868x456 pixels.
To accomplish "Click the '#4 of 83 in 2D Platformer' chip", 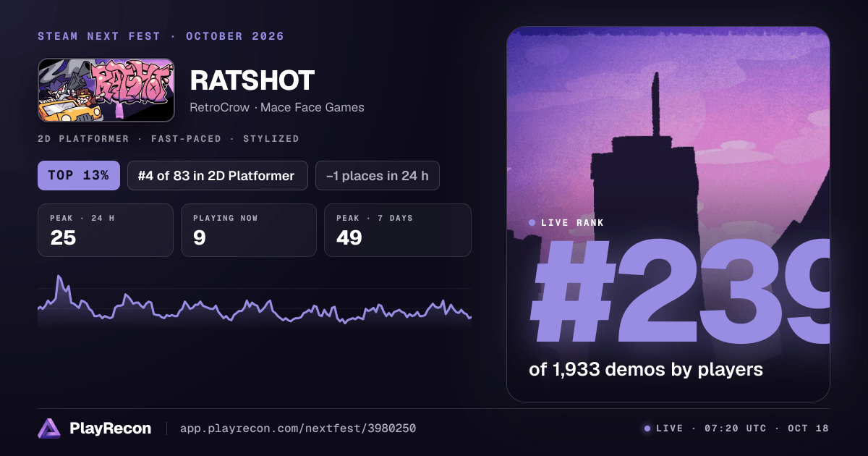I will 218,175.
